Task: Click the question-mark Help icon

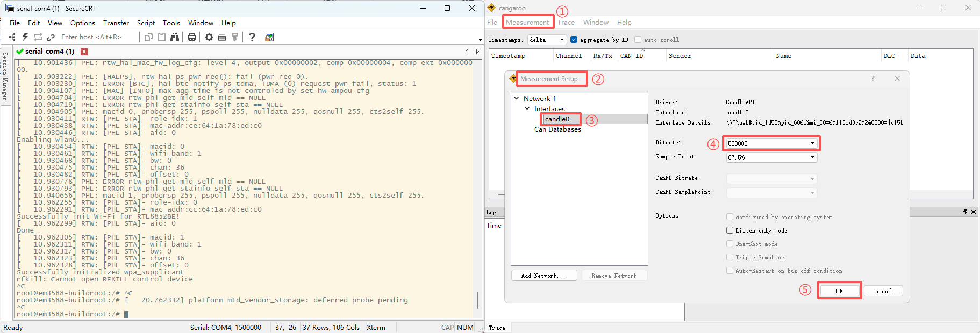Action: coord(252,37)
